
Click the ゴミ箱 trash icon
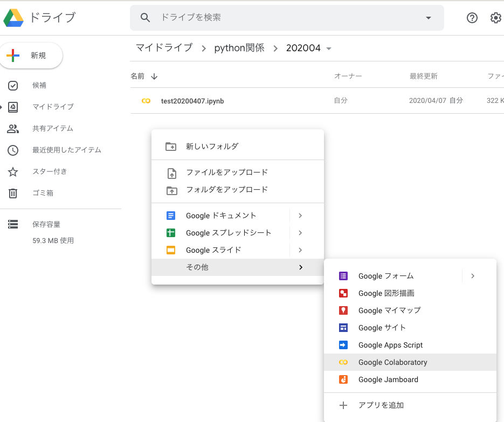[13, 193]
